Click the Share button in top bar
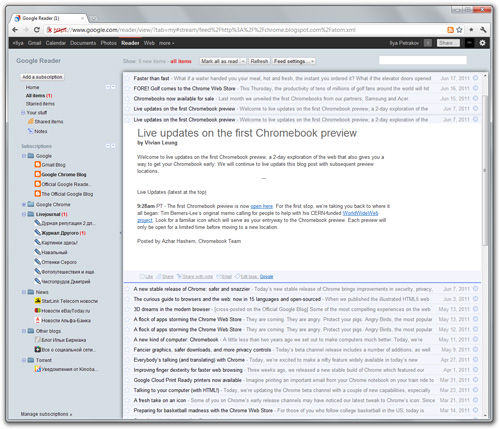This screenshot has width=500, height=429. (448, 43)
